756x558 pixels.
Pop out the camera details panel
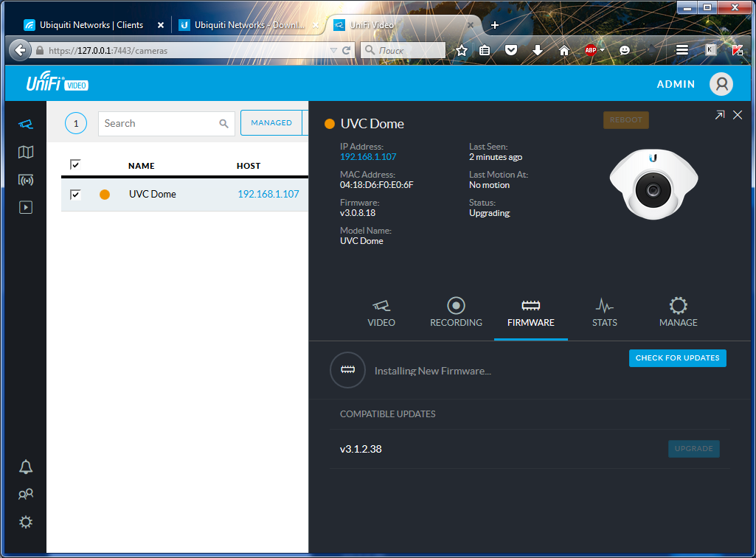coord(720,115)
